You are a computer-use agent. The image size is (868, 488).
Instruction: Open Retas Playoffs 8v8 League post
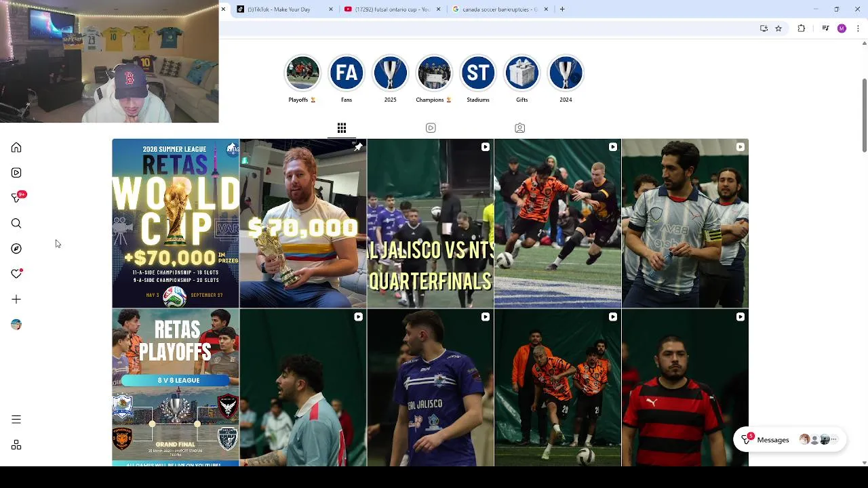point(176,388)
